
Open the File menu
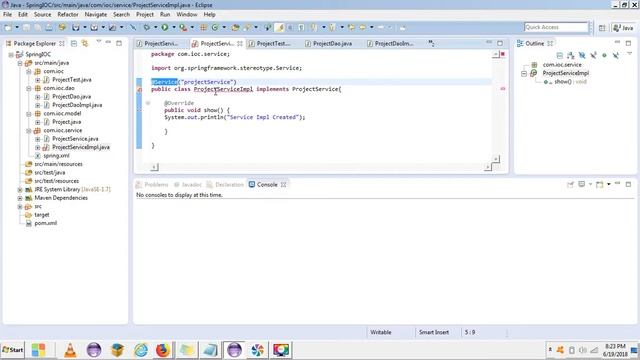(x=7, y=14)
